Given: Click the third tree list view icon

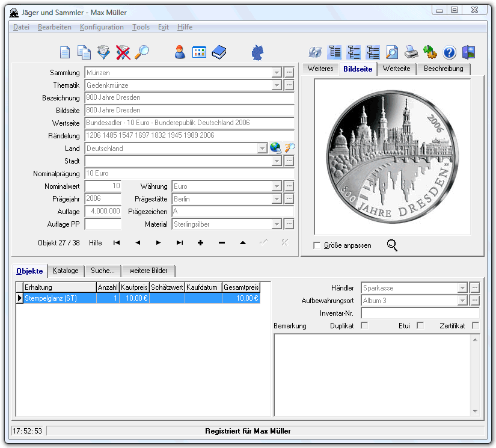Looking at the screenshot, I should (x=373, y=52).
